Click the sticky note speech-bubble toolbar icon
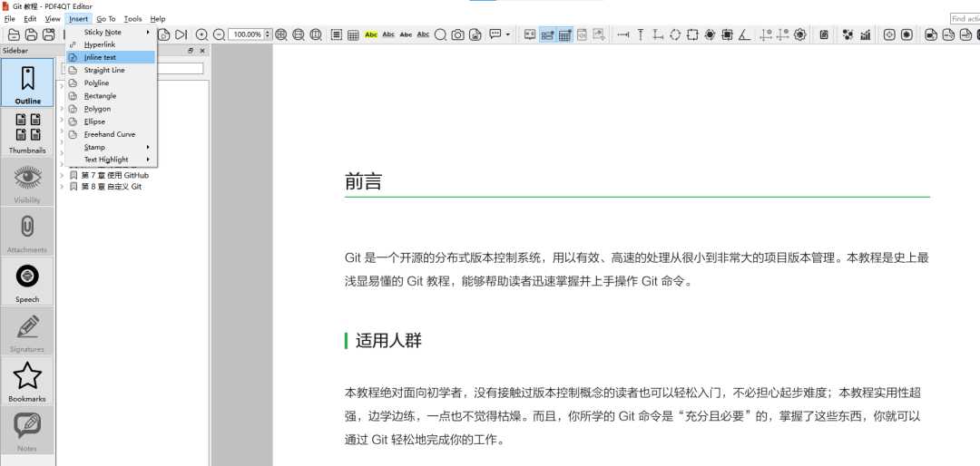 495,34
